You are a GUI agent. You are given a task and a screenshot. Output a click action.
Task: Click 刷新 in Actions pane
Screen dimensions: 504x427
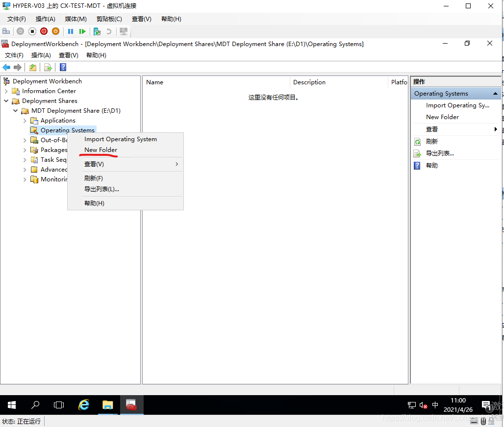point(431,142)
